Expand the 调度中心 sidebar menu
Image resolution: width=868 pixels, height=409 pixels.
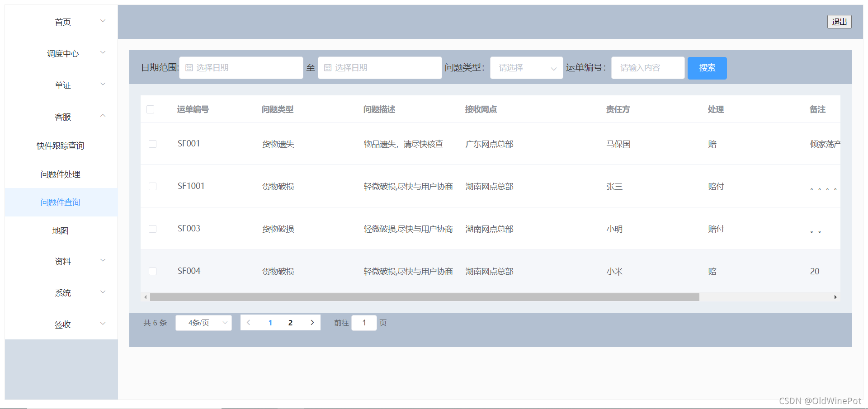click(x=61, y=53)
